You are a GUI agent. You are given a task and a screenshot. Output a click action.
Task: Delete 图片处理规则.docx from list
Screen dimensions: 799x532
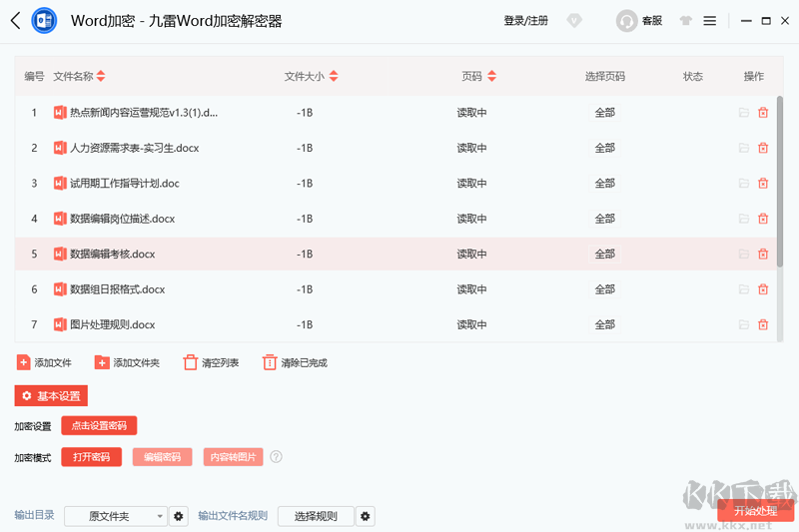click(763, 324)
